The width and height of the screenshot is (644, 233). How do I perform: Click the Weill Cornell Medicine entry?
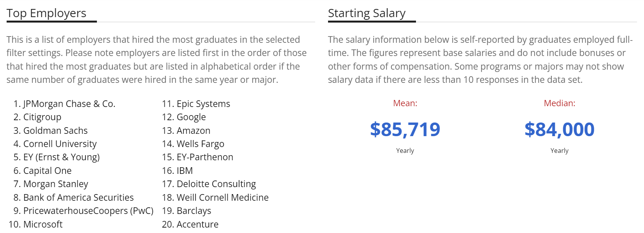point(223,198)
